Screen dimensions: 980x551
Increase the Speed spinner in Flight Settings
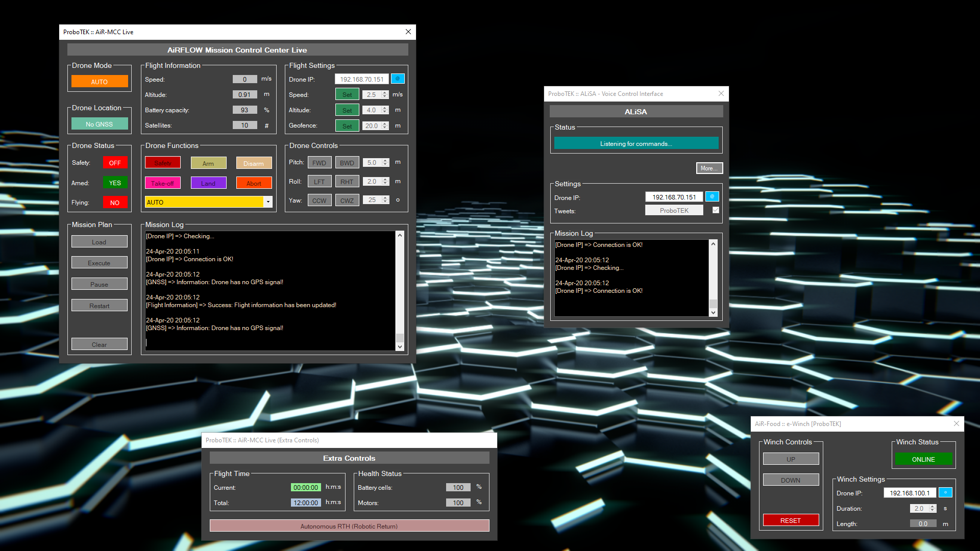385,92
